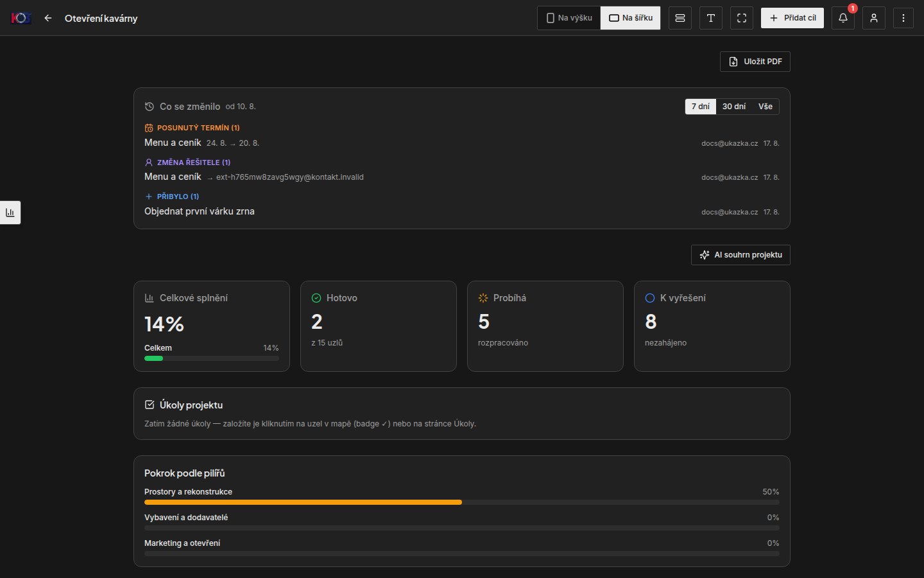Click Uložit PDF button
Viewport: 924px width, 578px height.
755,62
